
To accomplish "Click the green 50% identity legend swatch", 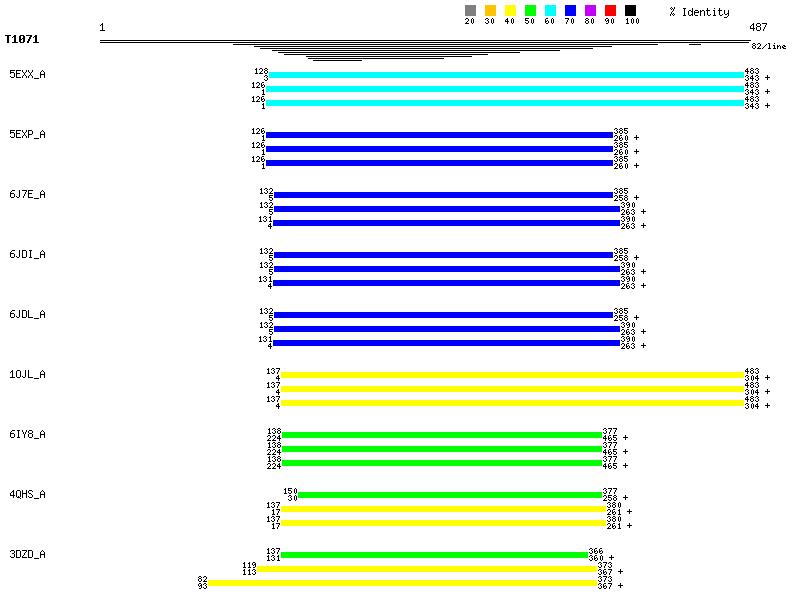I will point(530,11).
